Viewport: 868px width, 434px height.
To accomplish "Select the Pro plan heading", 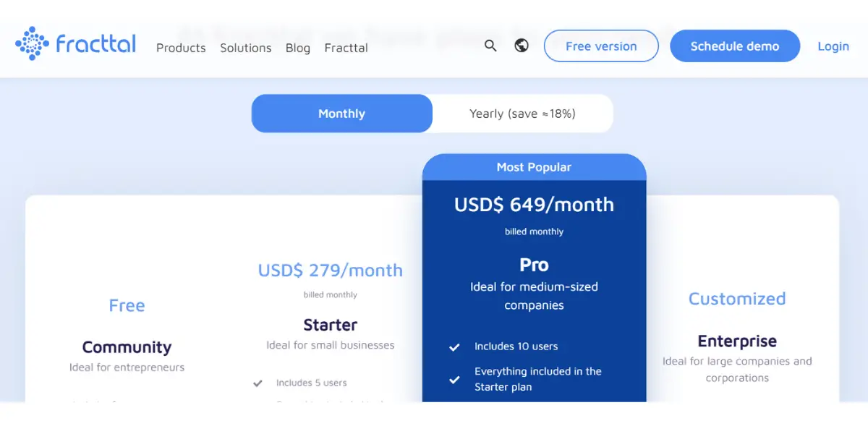I will coord(534,265).
